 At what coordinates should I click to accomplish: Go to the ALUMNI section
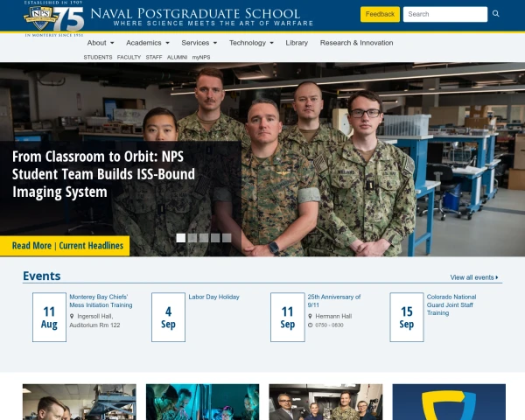(177, 57)
